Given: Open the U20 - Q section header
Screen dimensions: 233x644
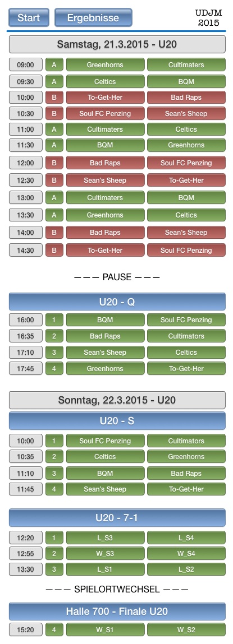Looking at the screenshot, I should click(x=117, y=302).
